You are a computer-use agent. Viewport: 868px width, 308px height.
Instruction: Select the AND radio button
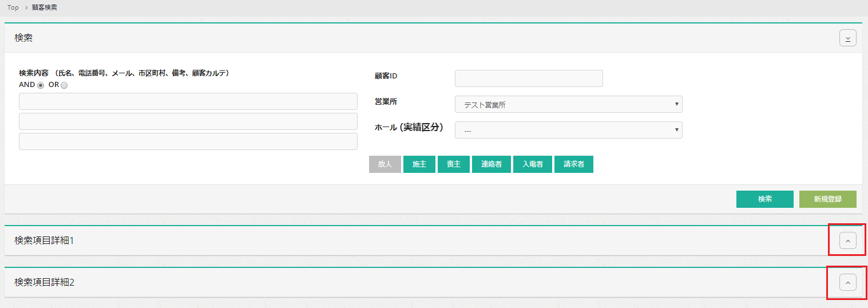tap(41, 85)
